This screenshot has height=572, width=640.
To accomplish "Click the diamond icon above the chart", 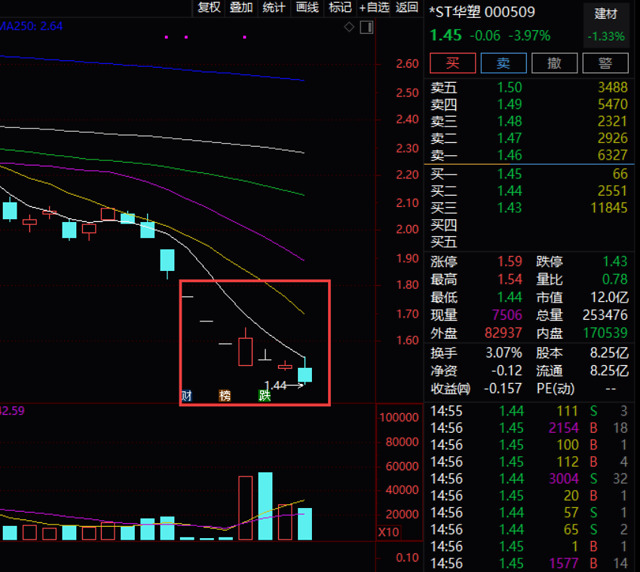I will [349, 27].
